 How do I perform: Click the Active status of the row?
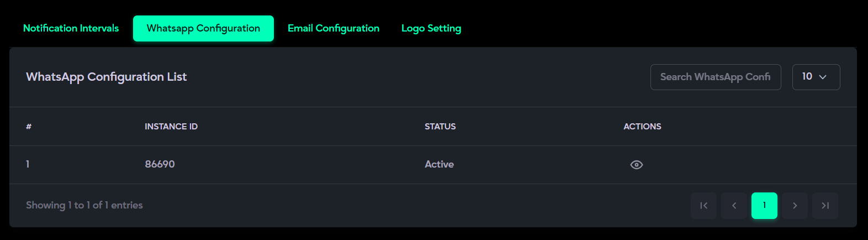(x=439, y=164)
